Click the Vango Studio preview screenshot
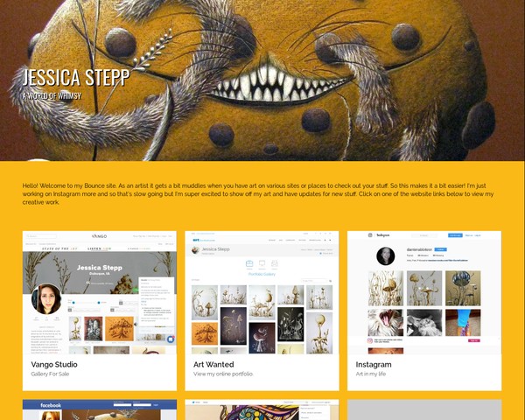Image resolution: width=525 pixels, height=420 pixels. coord(100,292)
